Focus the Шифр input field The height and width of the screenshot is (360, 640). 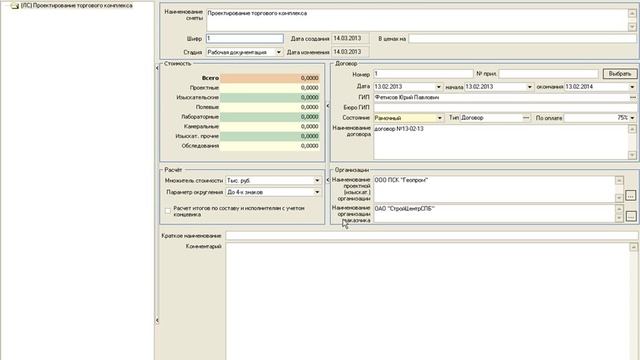(x=244, y=38)
